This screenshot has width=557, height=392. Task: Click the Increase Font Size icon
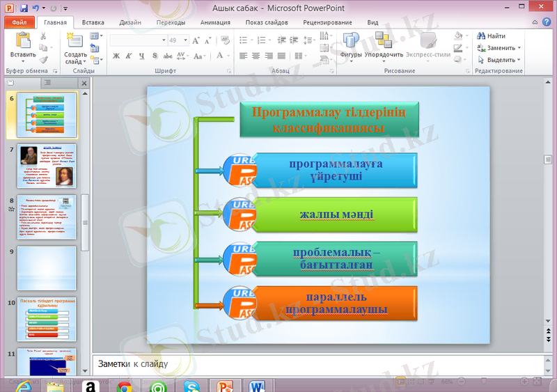click(197, 40)
